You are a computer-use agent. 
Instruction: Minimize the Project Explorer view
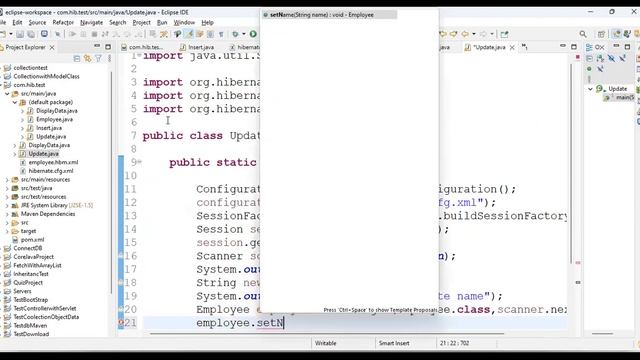[x=97, y=47]
